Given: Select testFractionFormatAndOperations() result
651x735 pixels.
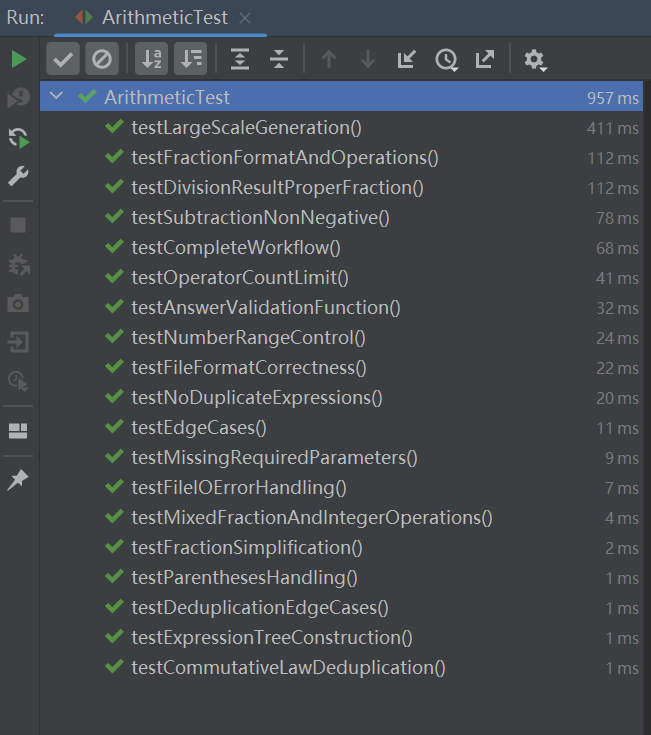Looking at the screenshot, I should coord(341,158).
